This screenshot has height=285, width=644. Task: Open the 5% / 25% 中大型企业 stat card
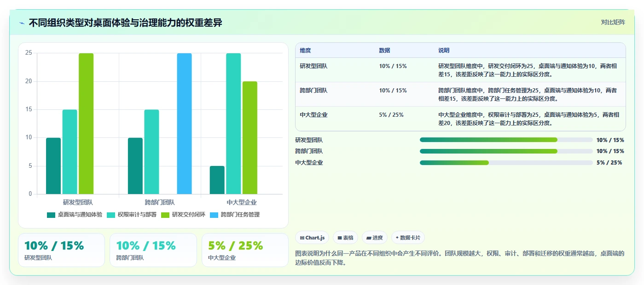[245, 250]
